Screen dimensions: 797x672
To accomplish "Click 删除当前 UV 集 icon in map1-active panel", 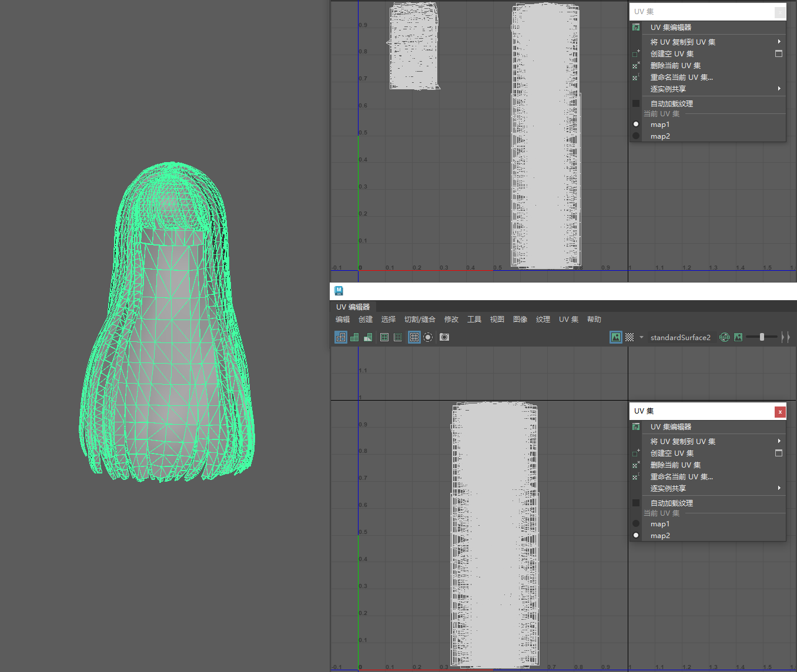I will click(636, 66).
